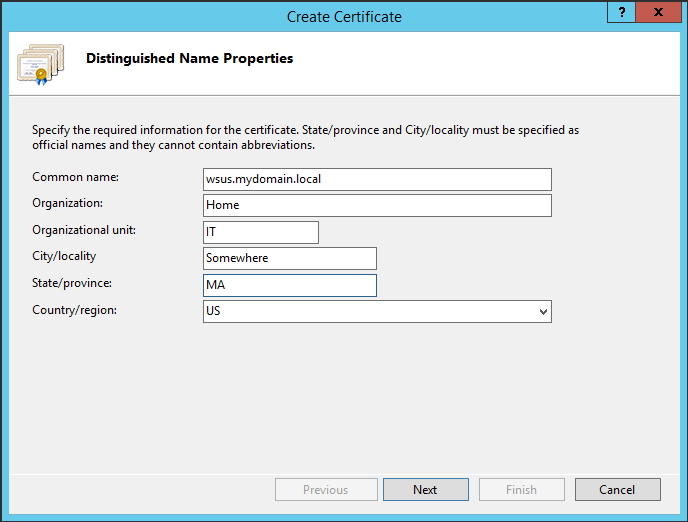Click the Organizational unit label
This screenshot has height=522, width=688.
click(84, 230)
